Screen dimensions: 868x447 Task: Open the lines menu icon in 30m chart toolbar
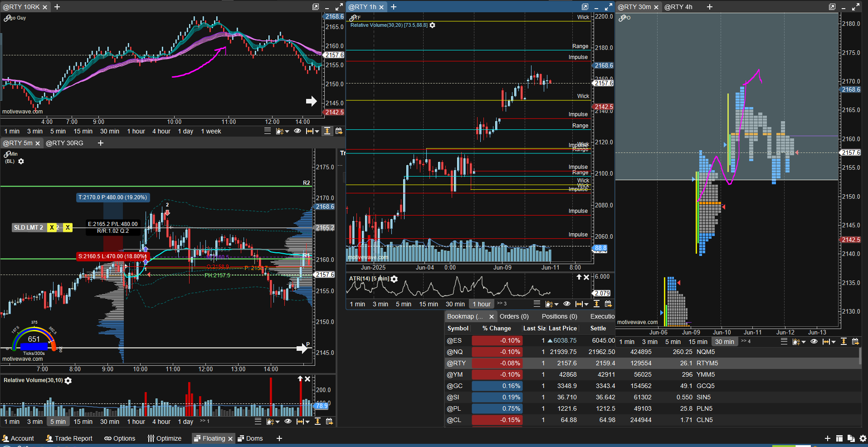click(x=784, y=342)
